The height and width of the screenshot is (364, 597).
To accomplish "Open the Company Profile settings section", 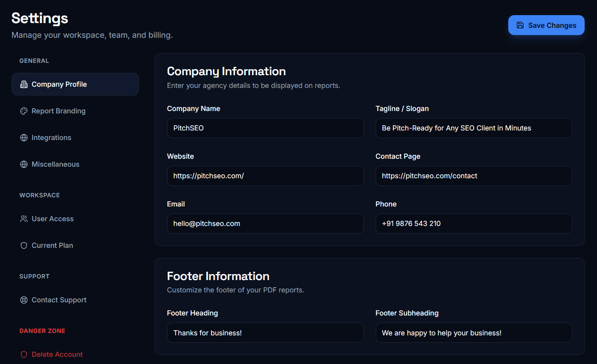I will click(75, 84).
